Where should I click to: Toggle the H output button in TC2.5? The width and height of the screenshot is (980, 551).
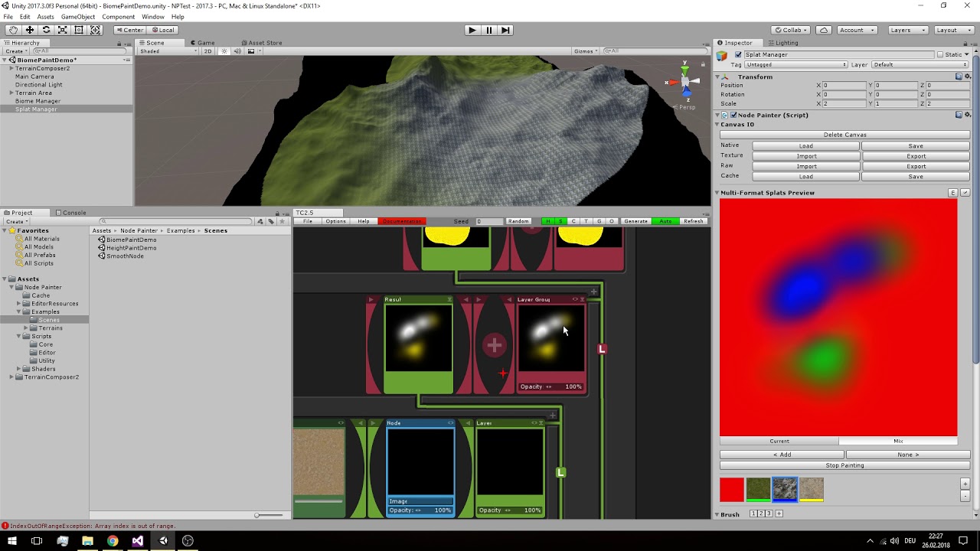click(547, 221)
